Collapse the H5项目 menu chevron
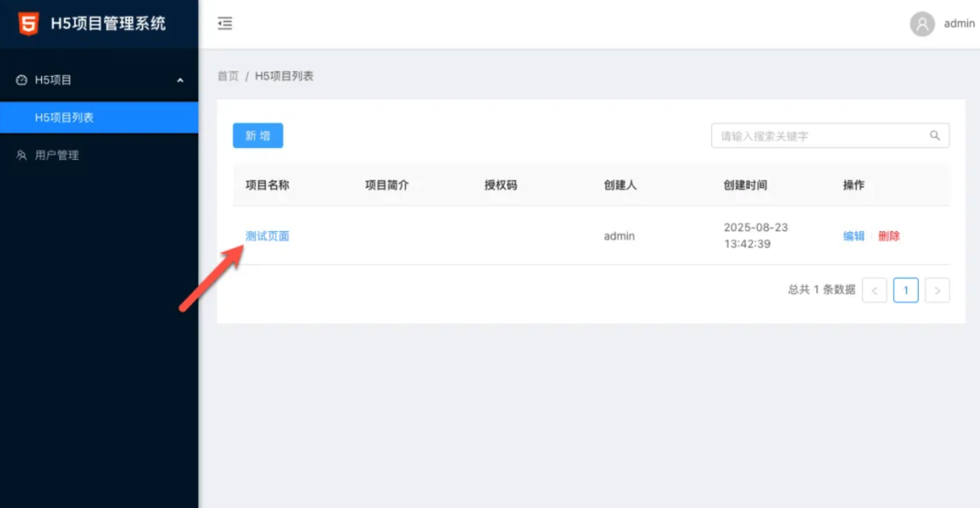This screenshot has height=508, width=980. point(180,80)
